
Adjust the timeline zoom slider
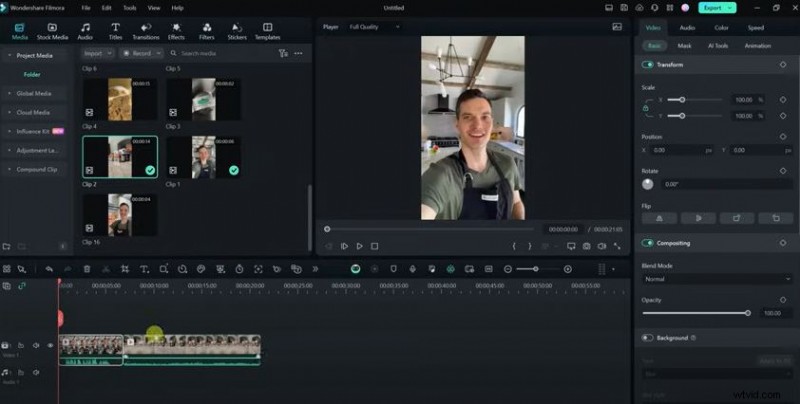(537, 269)
